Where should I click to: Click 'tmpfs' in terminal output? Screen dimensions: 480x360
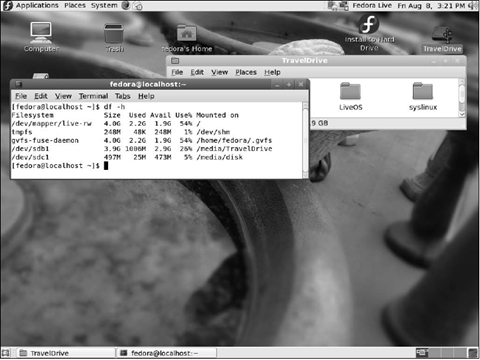(x=22, y=132)
